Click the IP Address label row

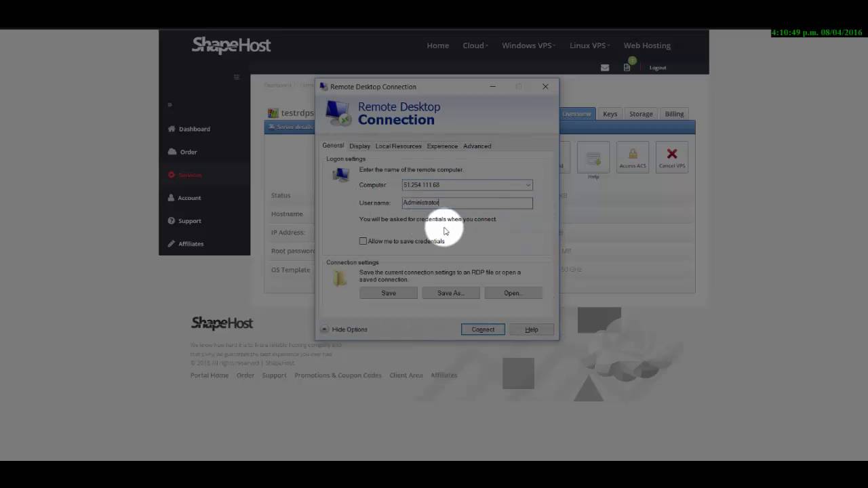pyautogui.click(x=288, y=232)
